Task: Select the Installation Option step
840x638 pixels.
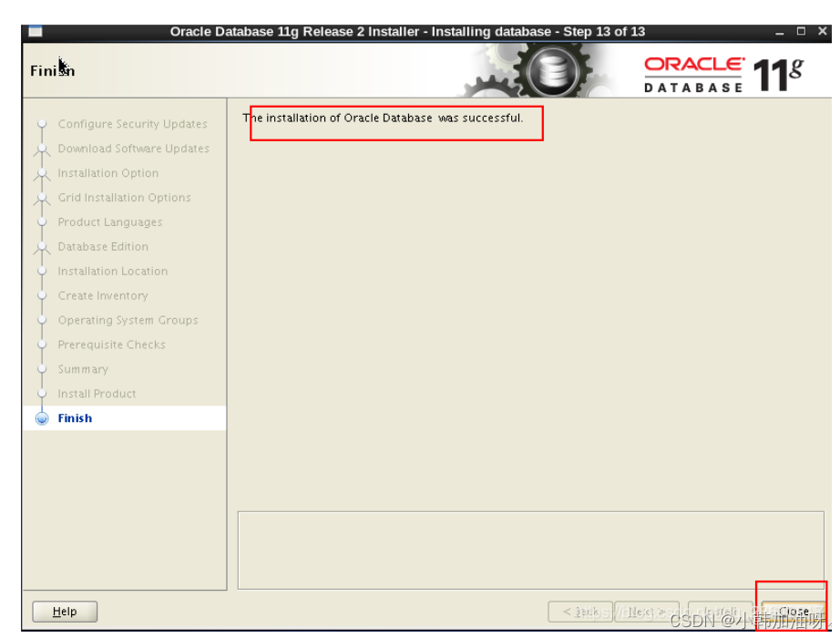Action: [x=108, y=173]
